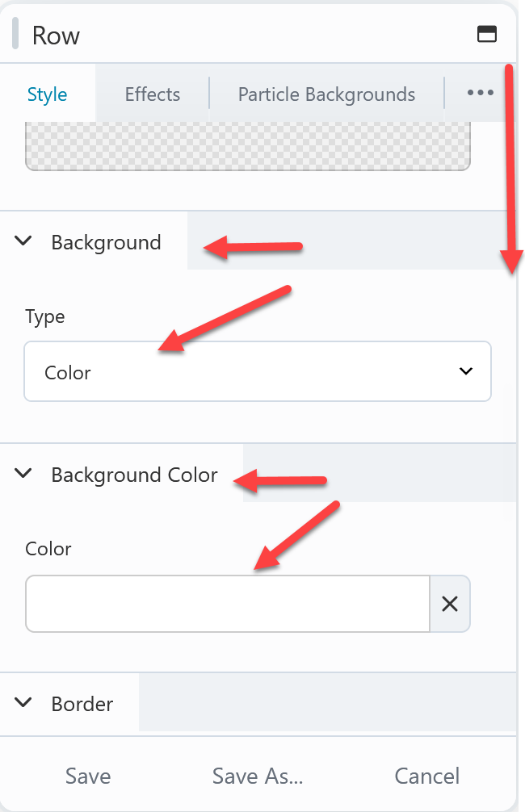Open the three-dots more tabs menu
This screenshot has height=812, width=525.
pyautogui.click(x=480, y=94)
